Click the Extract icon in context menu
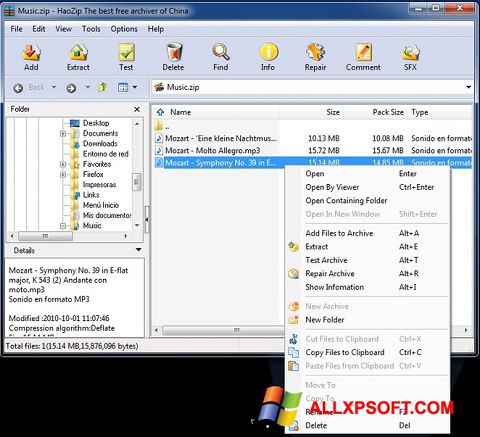Viewport: 480px width, 437px height. 293,247
